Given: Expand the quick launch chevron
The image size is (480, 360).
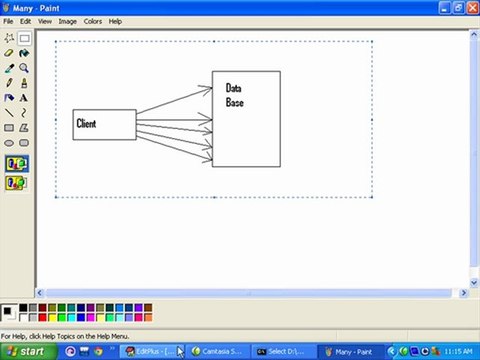Looking at the screenshot, I should (x=112, y=349).
